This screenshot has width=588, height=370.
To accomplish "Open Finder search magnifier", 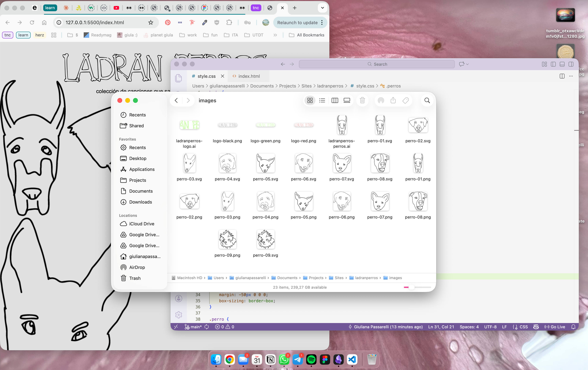I will [x=427, y=100].
